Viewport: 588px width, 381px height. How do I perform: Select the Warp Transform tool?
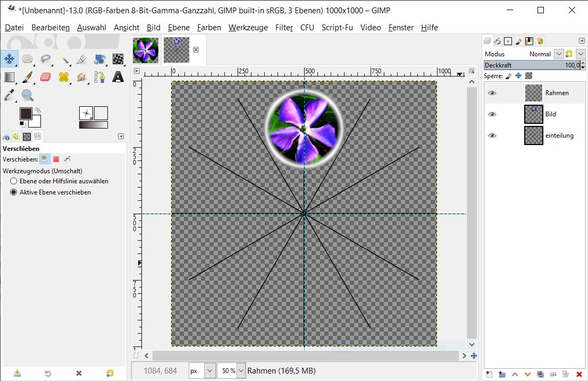point(118,59)
